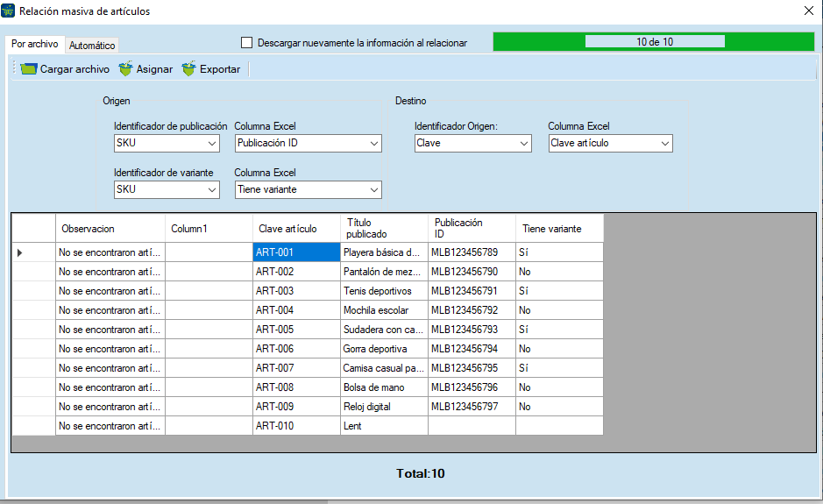Click the Reloj digital cell
Screen dimensions: 823x504
click(384, 407)
